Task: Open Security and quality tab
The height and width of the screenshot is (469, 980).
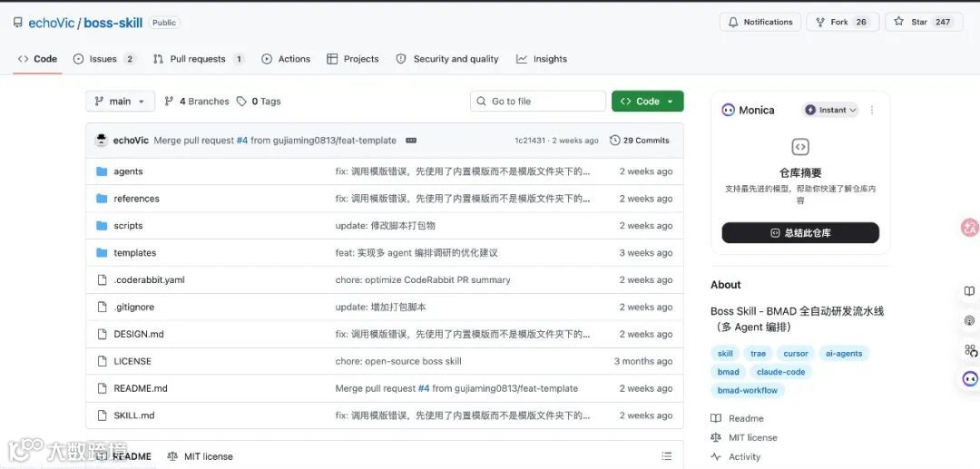Action: [x=446, y=59]
